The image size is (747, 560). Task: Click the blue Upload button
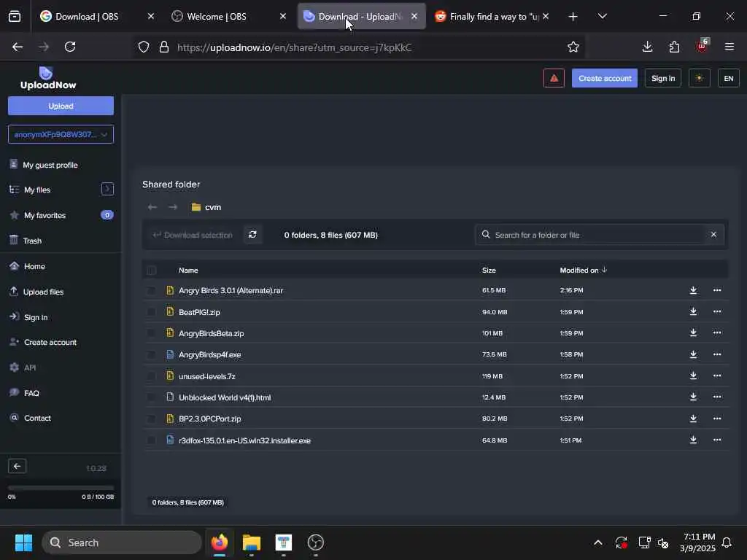[x=61, y=106]
